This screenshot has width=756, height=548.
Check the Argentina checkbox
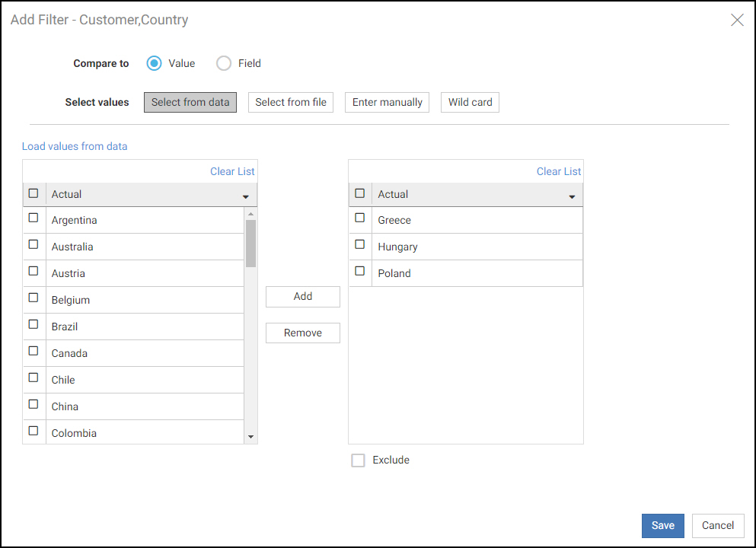[33, 218]
